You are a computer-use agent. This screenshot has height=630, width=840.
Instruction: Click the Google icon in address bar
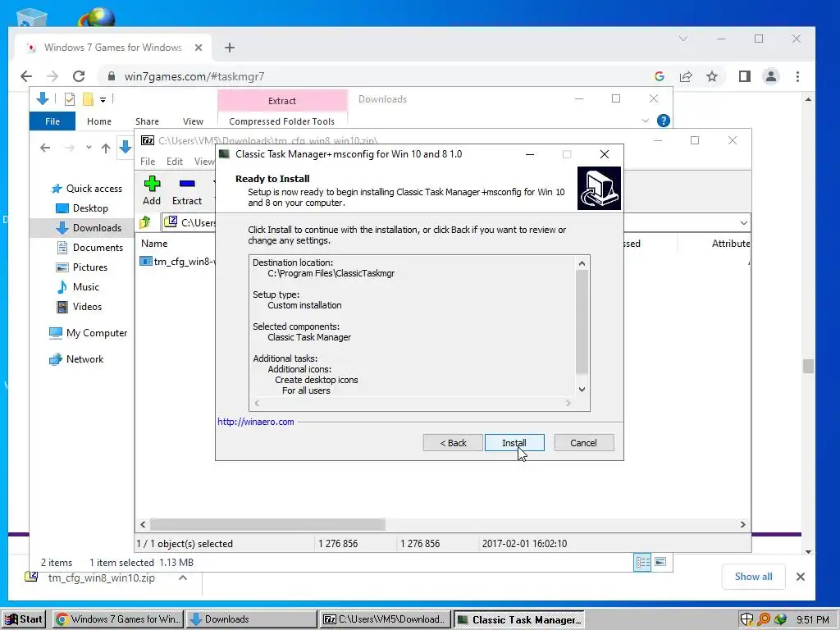pyautogui.click(x=660, y=76)
